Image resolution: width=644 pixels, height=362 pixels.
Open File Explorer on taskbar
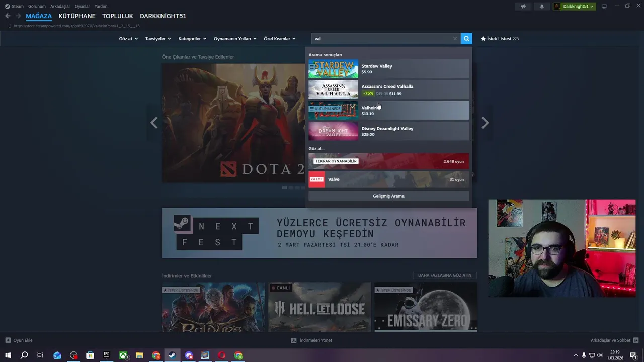tap(139, 355)
